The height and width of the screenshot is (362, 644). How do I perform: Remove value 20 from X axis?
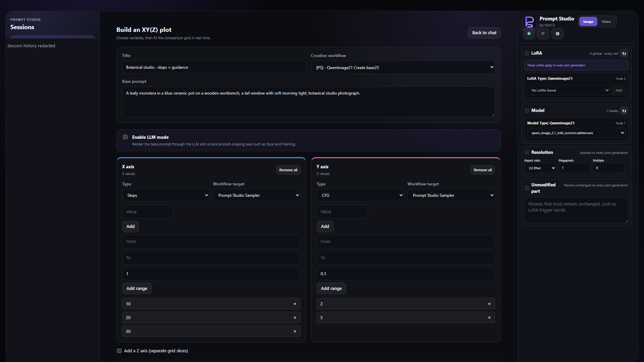click(295, 318)
